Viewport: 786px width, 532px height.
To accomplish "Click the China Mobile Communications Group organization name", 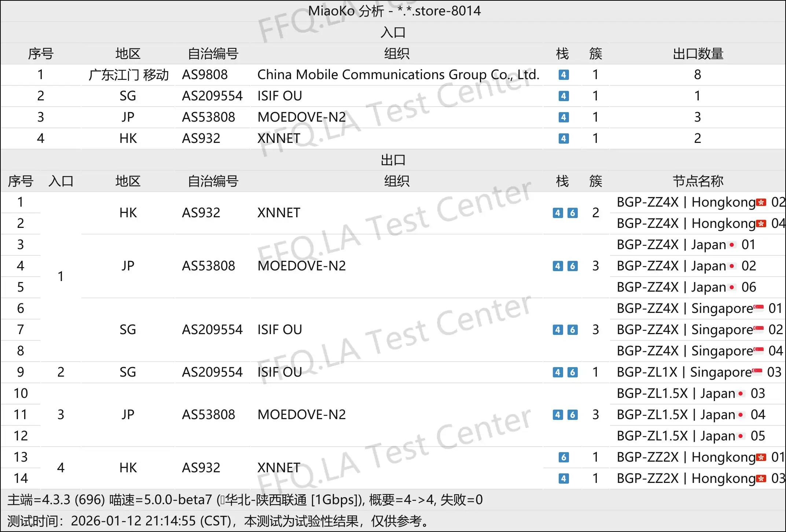I will coord(398,75).
